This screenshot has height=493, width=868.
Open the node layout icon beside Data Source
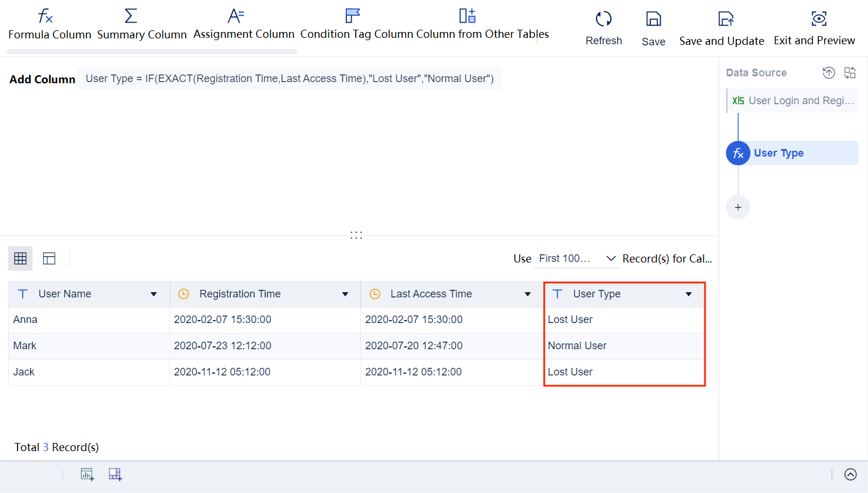(x=849, y=72)
